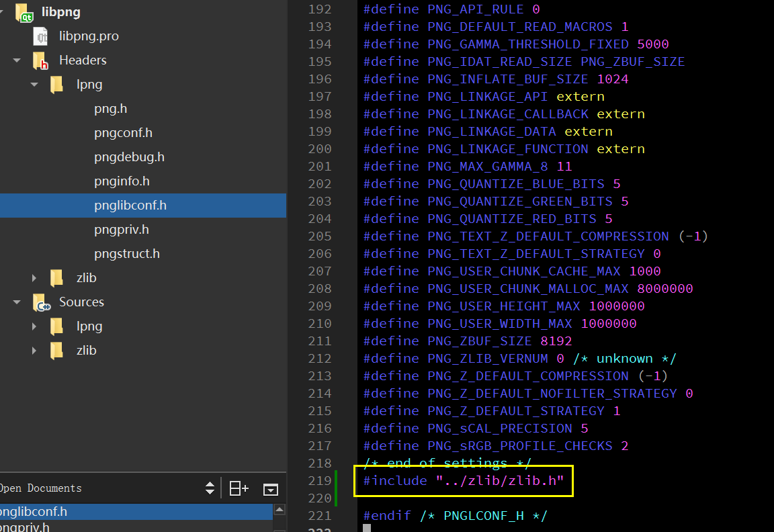Click the Headers folder icon with red h badge

pyautogui.click(x=40, y=60)
